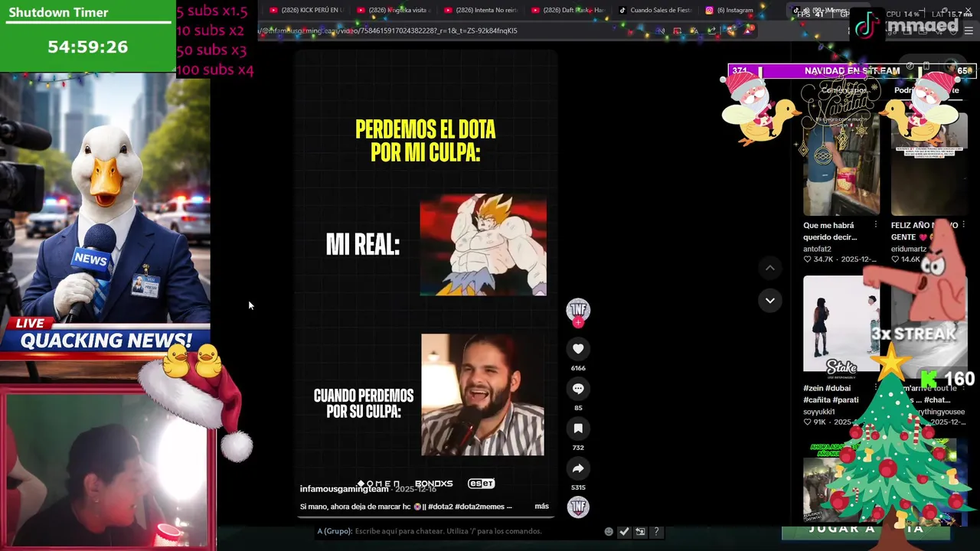Open the emoji picker in the chat bar
Screen dimensions: 980x551
609,531
